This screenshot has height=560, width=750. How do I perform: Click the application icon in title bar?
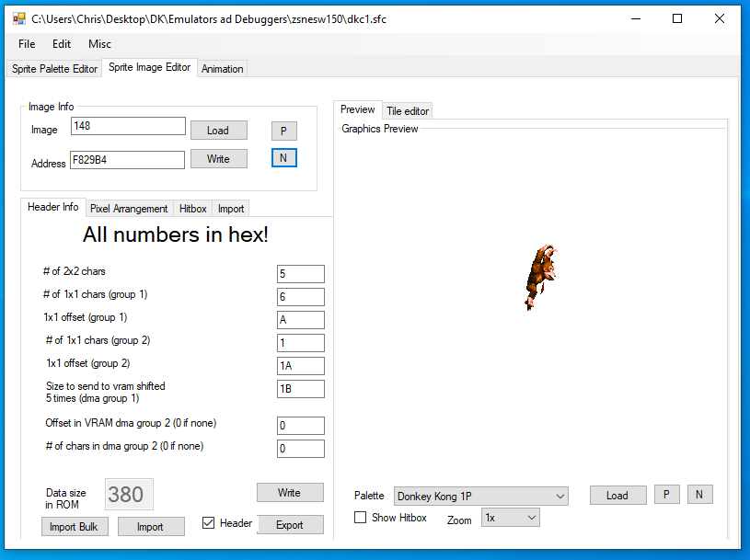click(18, 18)
